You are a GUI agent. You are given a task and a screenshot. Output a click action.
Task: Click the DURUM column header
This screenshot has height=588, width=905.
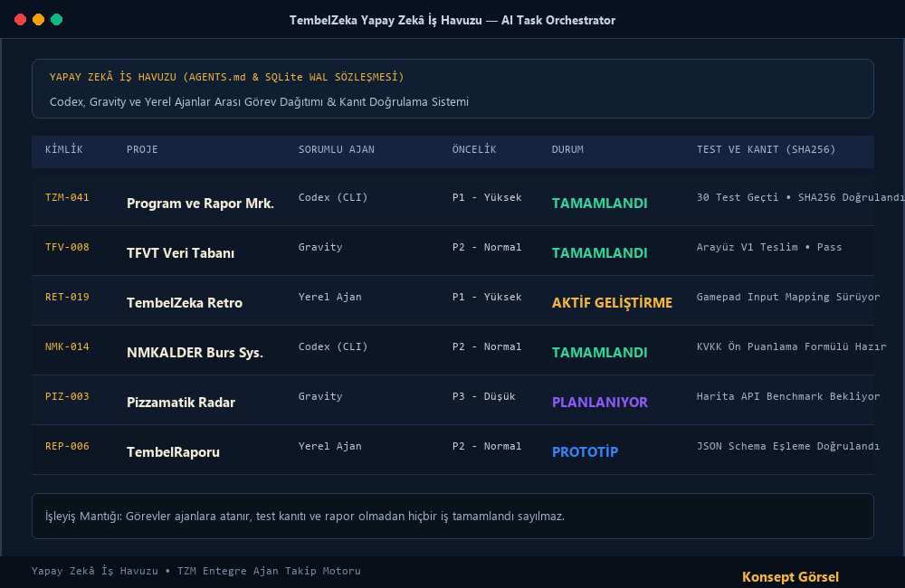(x=567, y=149)
